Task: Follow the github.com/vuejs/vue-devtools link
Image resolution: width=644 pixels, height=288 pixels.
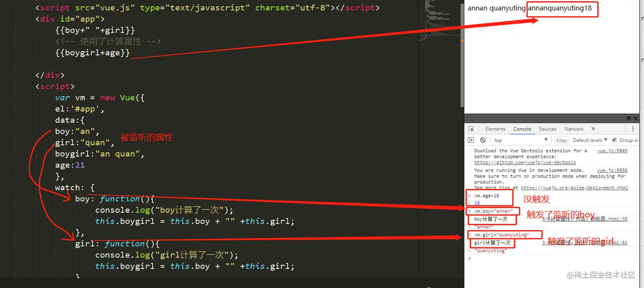Action: tap(525, 163)
